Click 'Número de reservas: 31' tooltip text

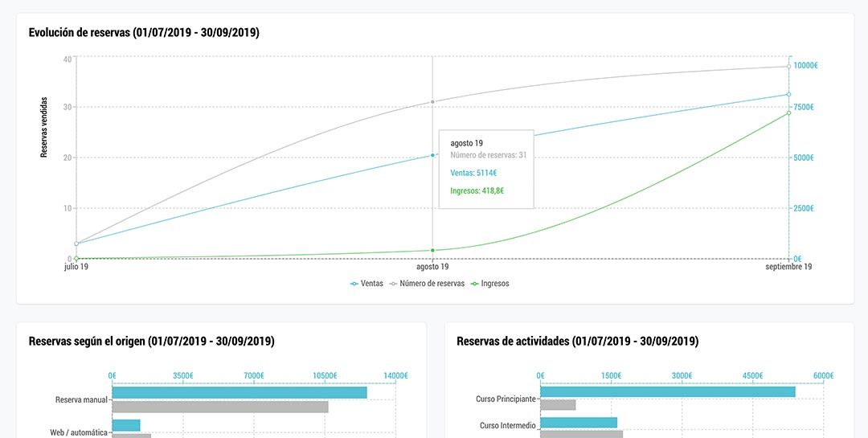(x=489, y=155)
